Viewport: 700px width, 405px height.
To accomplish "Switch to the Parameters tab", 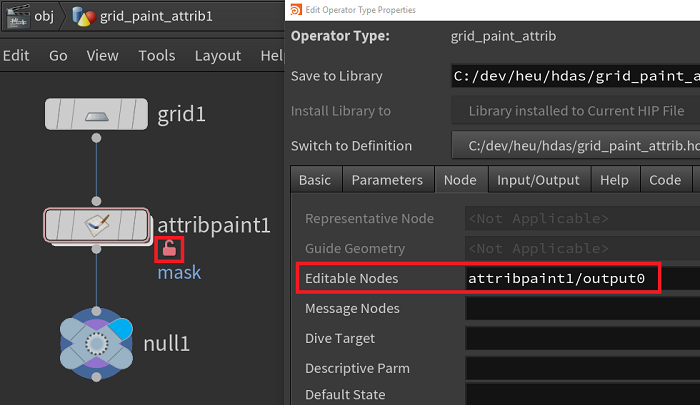I will 386,180.
